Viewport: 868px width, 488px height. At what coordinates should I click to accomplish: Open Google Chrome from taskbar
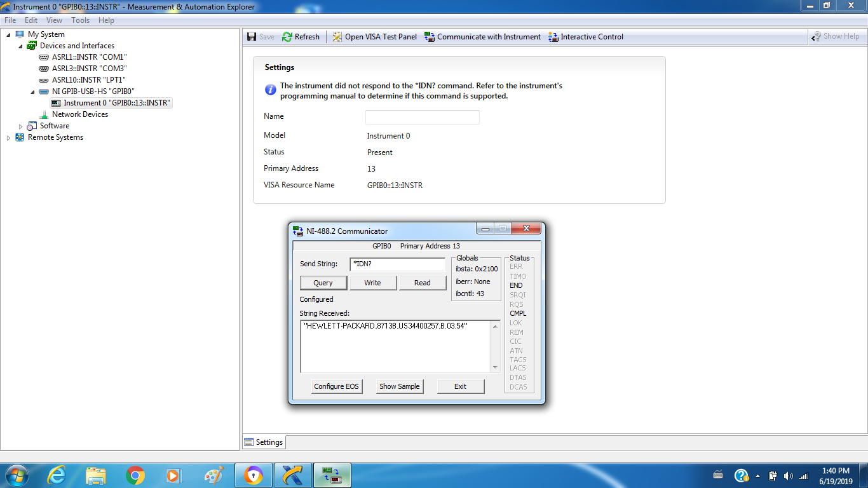tap(135, 475)
